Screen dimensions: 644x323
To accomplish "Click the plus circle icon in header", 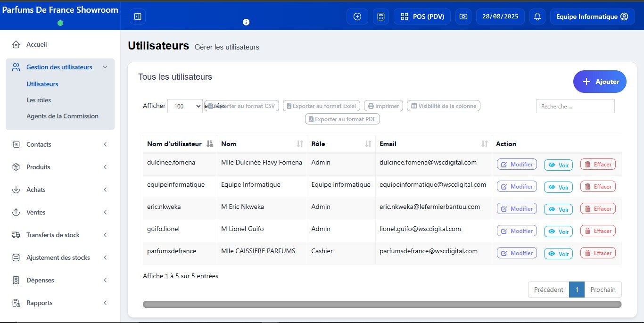I will 357,17.
